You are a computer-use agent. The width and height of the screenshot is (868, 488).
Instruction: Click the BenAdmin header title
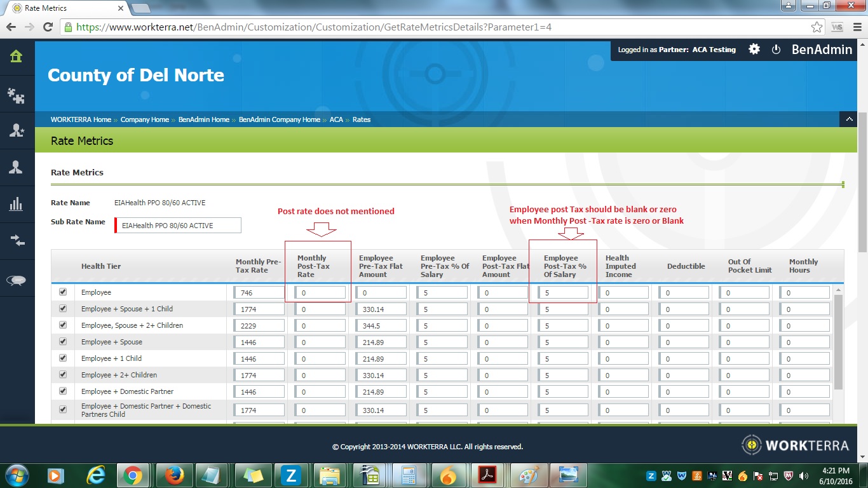[822, 50]
